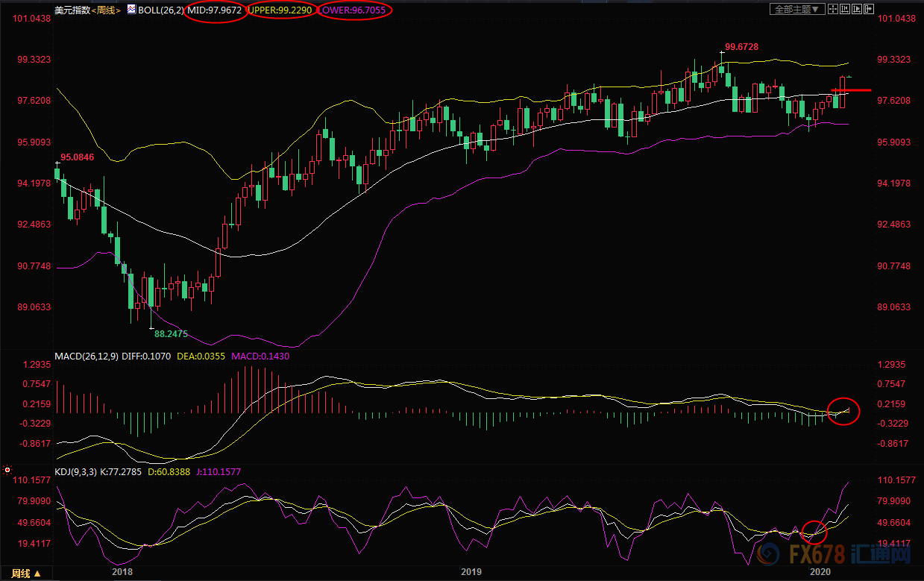Click the play-forward chart icon
The image size is (924, 581).
(857, 9)
